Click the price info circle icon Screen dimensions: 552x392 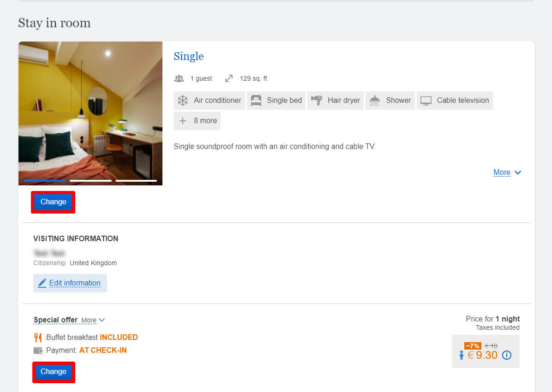tap(507, 355)
